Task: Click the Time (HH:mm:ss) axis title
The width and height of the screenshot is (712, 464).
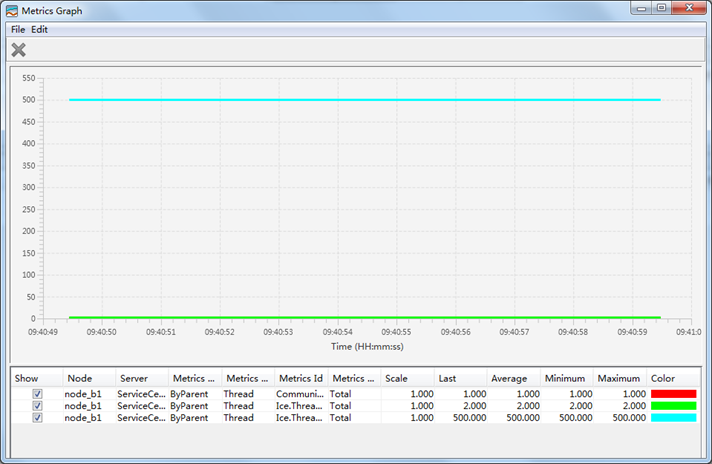Action: coord(367,346)
